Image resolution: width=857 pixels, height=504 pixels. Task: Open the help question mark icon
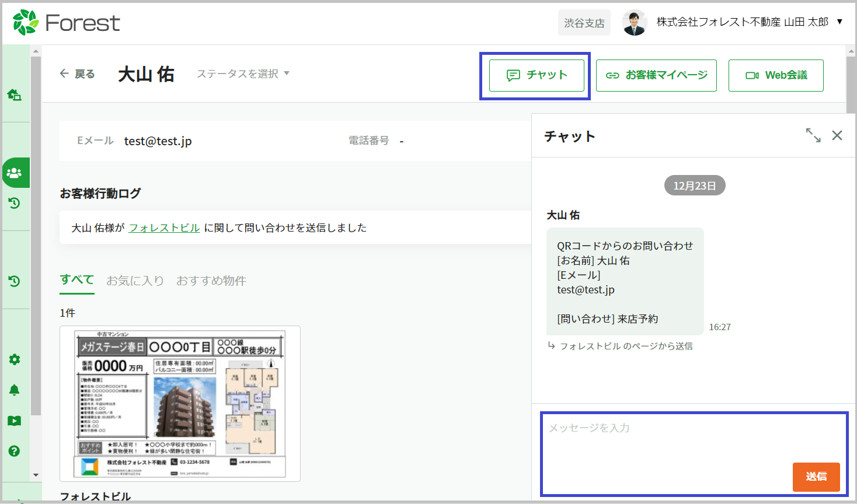[x=15, y=451]
